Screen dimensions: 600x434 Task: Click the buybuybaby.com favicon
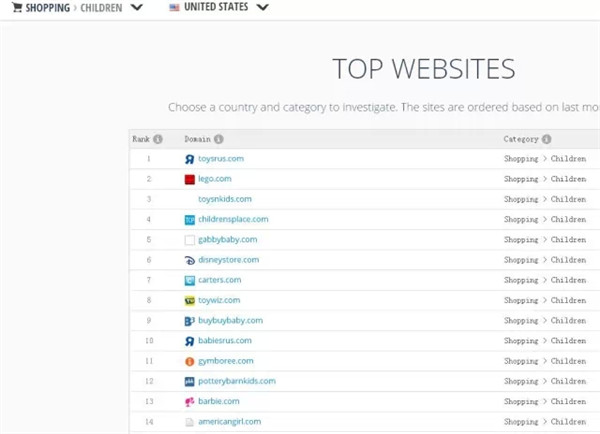tap(189, 321)
